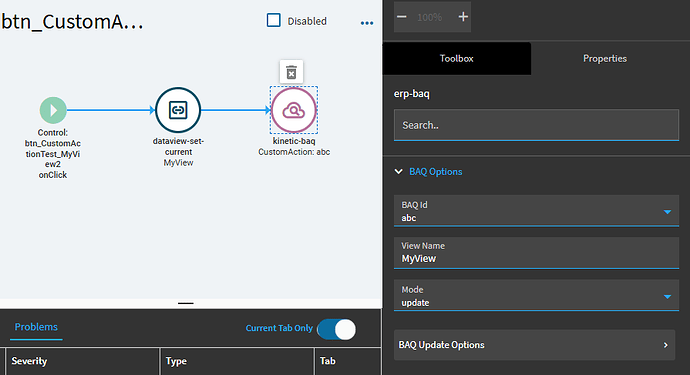Delete the selected kinetic-baq node using the trash icon
690x375 pixels.
tap(291, 72)
